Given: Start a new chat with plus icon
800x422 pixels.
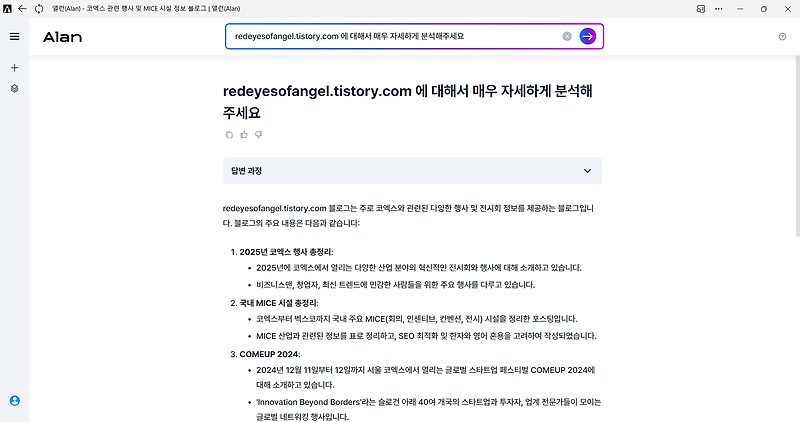Looking at the screenshot, I should coord(14,68).
